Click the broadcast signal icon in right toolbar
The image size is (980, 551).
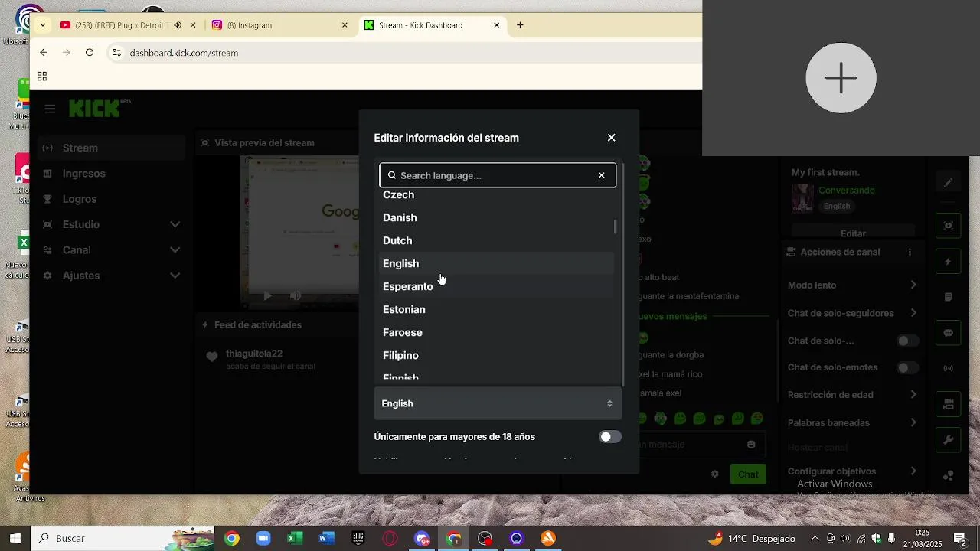coord(948,368)
